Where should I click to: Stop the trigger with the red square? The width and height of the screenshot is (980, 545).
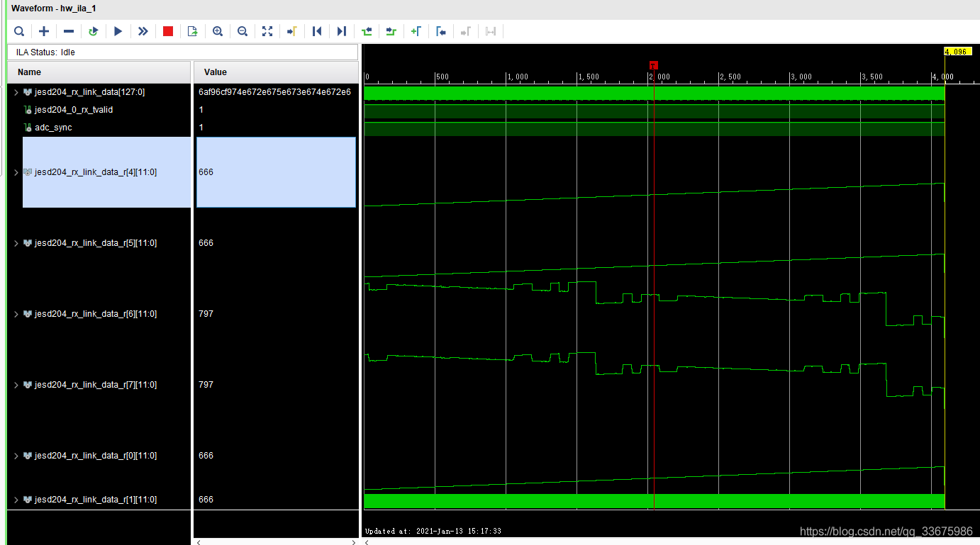click(x=168, y=31)
